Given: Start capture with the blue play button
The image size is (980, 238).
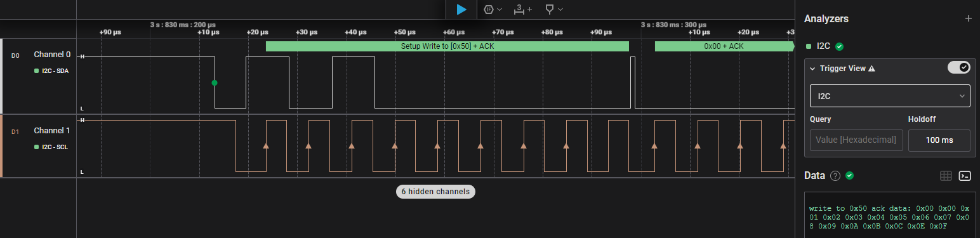Looking at the screenshot, I should (x=461, y=10).
